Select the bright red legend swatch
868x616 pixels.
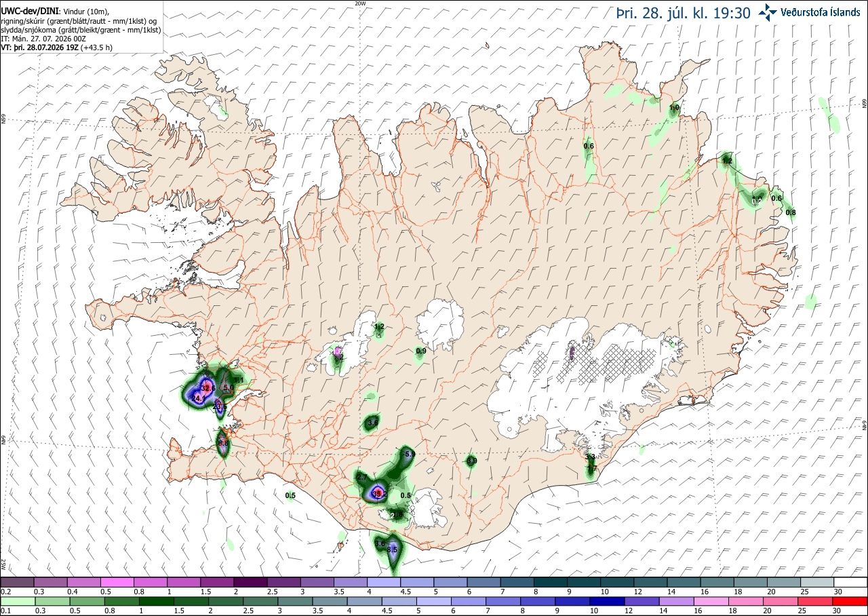(850, 601)
